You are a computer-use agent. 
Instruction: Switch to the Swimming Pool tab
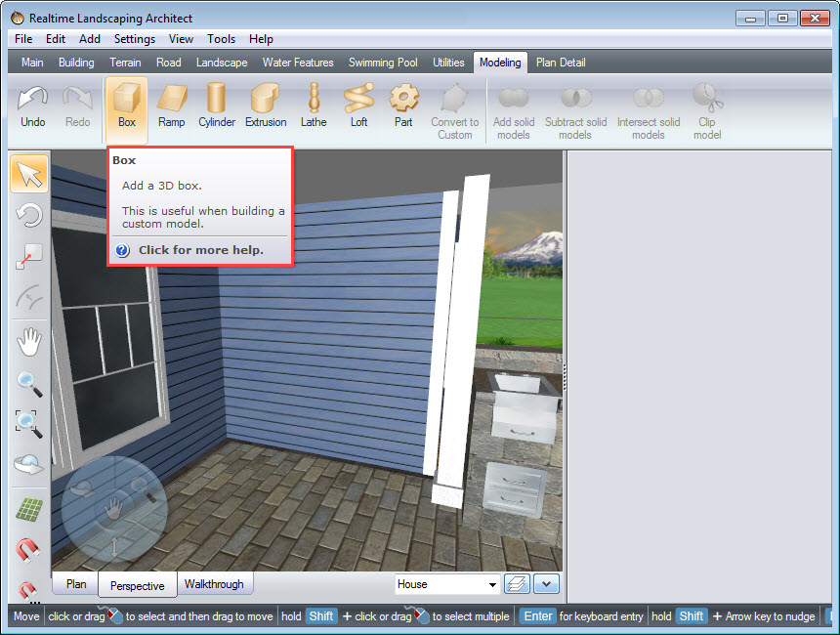[x=383, y=63]
